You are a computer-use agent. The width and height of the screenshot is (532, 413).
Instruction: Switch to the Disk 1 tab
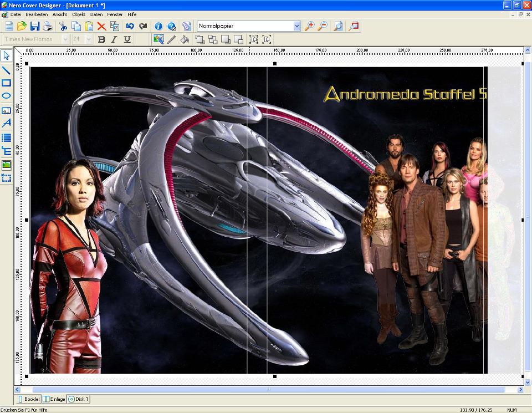(x=78, y=399)
